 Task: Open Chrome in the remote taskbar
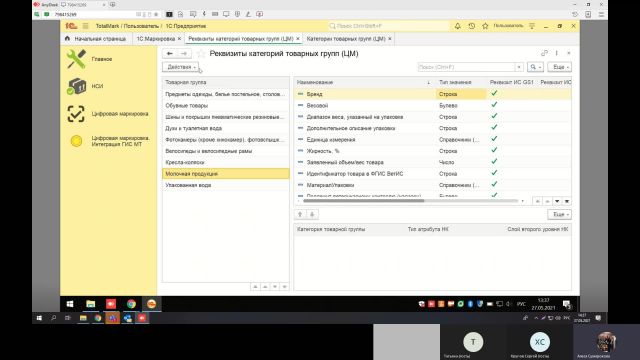click(131, 304)
